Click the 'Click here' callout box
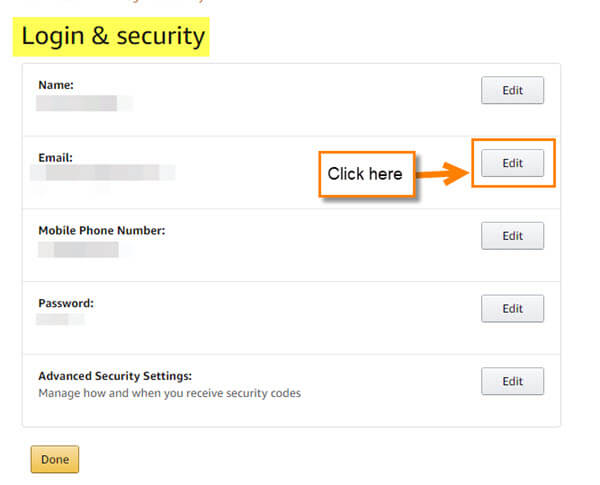 [x=367, y=174]
